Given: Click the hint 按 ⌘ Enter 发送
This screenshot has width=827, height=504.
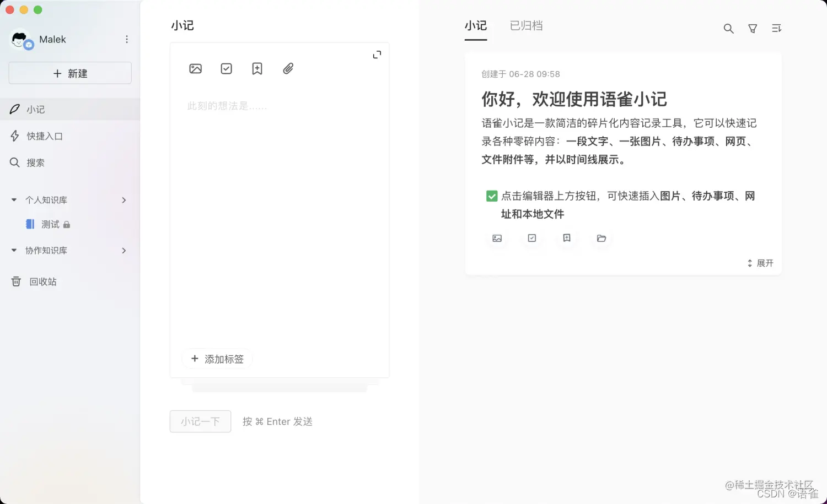Looking at the screenshot, I should pos(277,421).
